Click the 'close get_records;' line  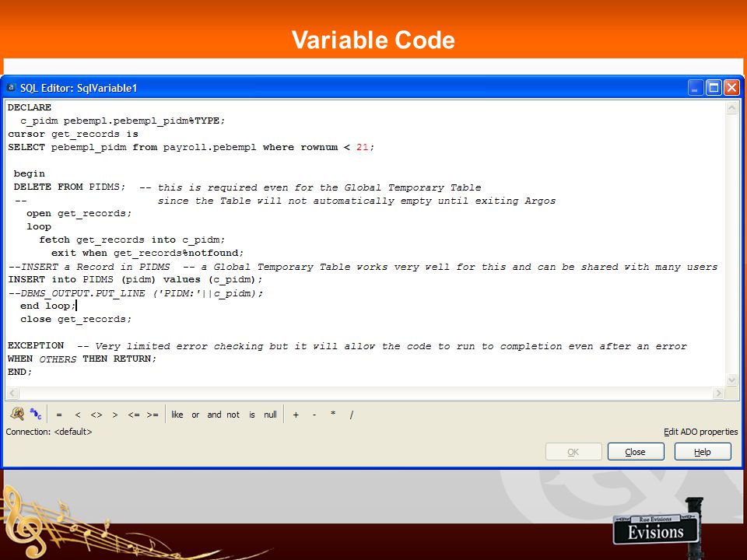75,319
